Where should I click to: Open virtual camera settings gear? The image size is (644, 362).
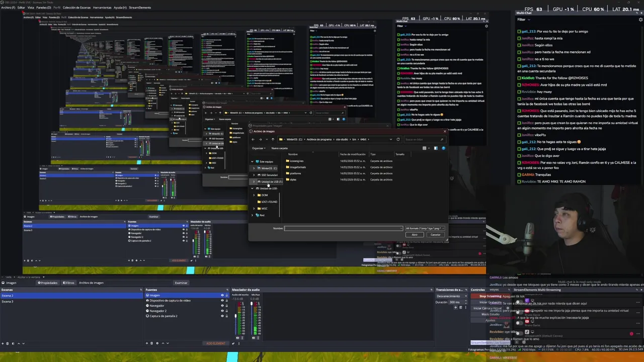pos(508,308)
